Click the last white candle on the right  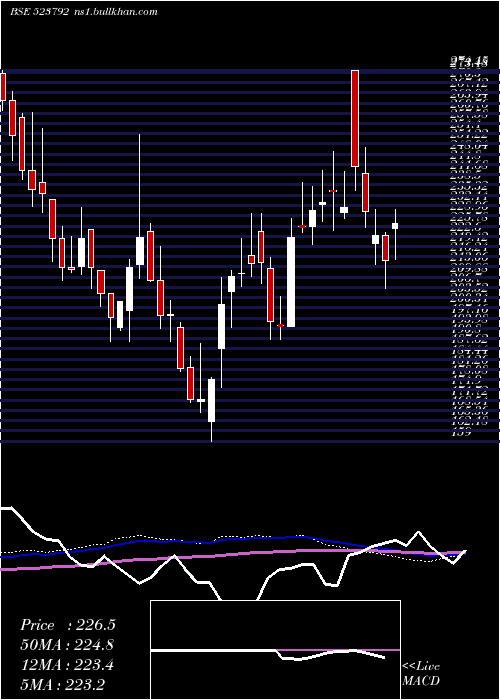click(395, 226)
